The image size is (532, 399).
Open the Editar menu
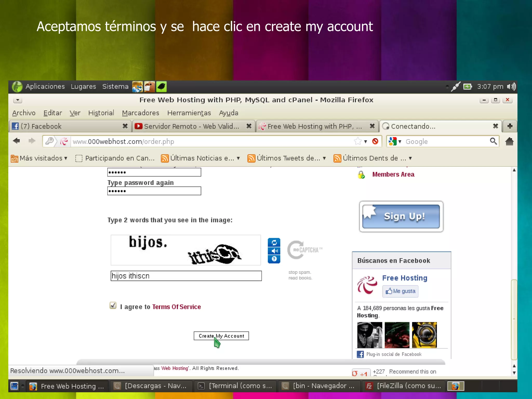pyautogui.click(x=53, y=113)
